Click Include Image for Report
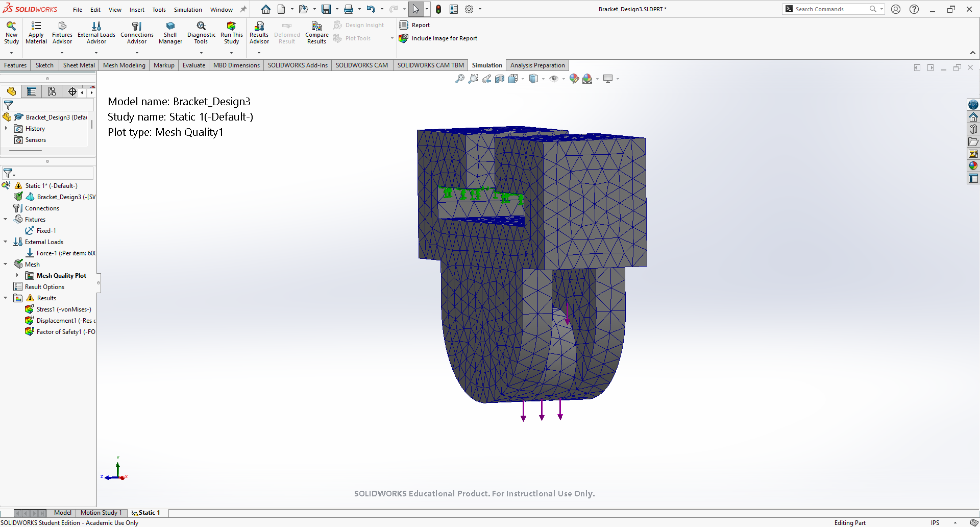 point(438,38)
